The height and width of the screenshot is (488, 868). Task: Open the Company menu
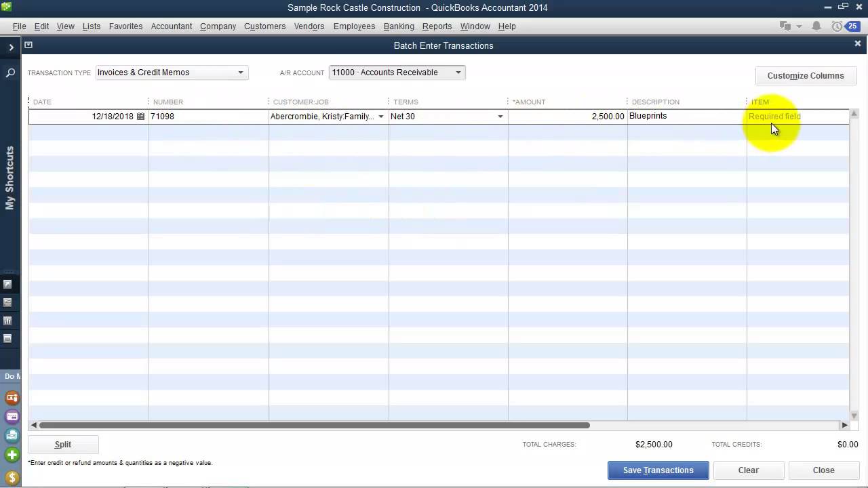(218, 26)
